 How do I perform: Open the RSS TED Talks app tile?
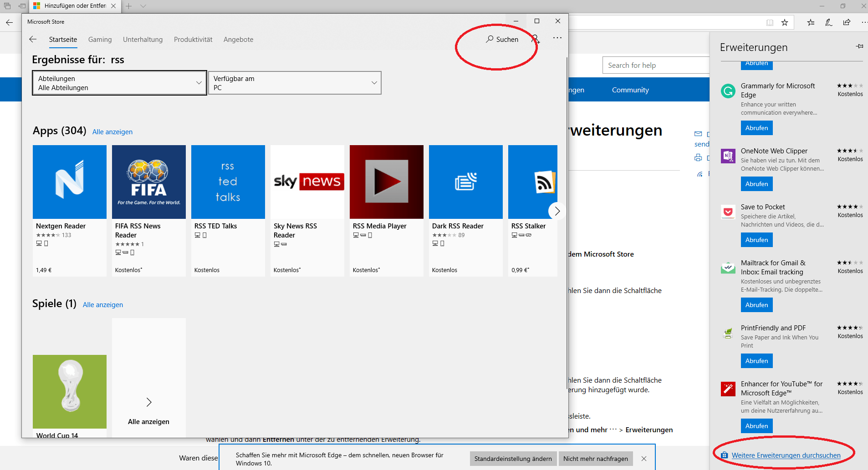point(228,211)
